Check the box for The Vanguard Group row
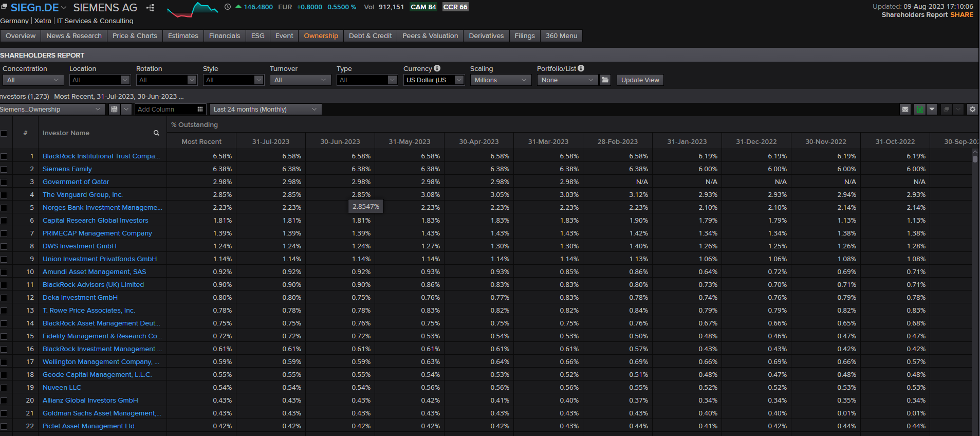Screen dimensions: 980x436 tap(4, 195)
